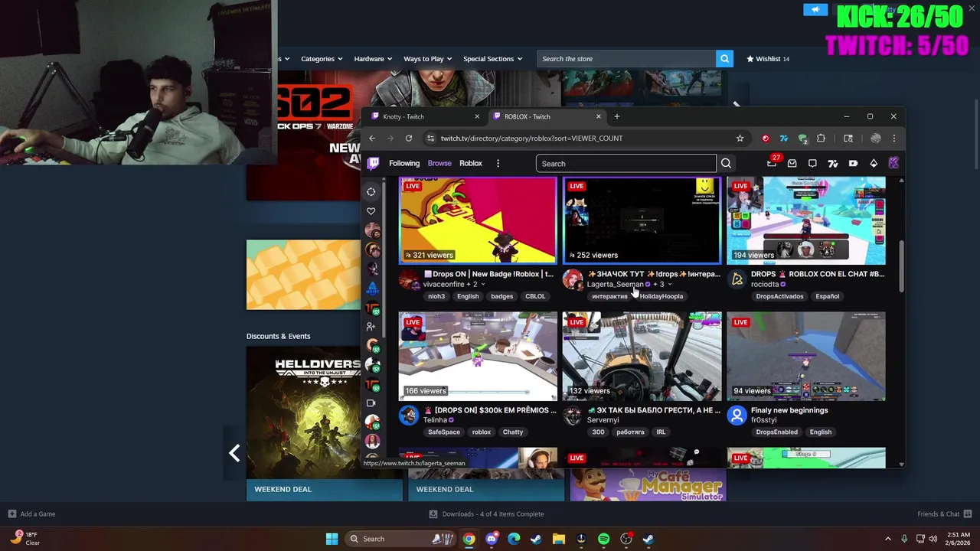
Task: Expand the Hardware dropdown in Steam
Action: (x=373, y=59)
